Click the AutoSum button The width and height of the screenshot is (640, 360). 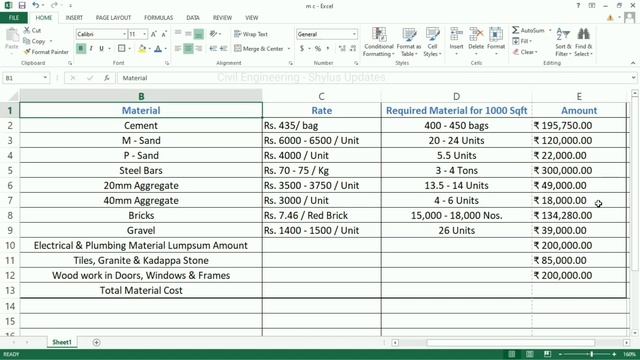click(x=528, y=30)
